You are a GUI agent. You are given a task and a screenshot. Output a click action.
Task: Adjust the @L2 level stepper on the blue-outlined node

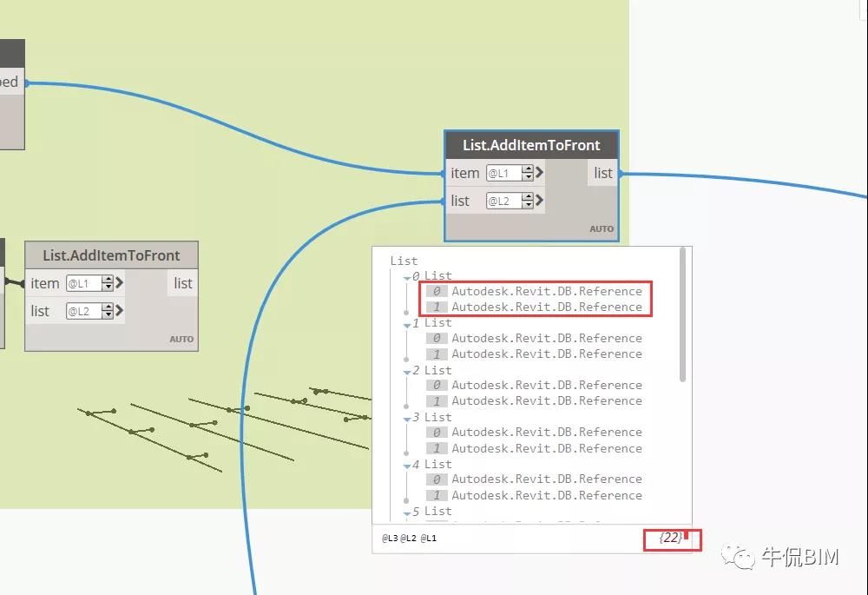pos(528,201)
